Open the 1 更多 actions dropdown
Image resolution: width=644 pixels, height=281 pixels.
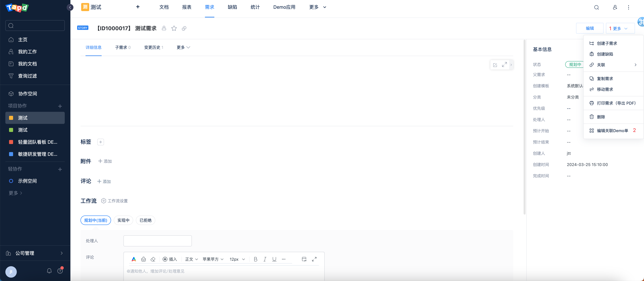620,28
